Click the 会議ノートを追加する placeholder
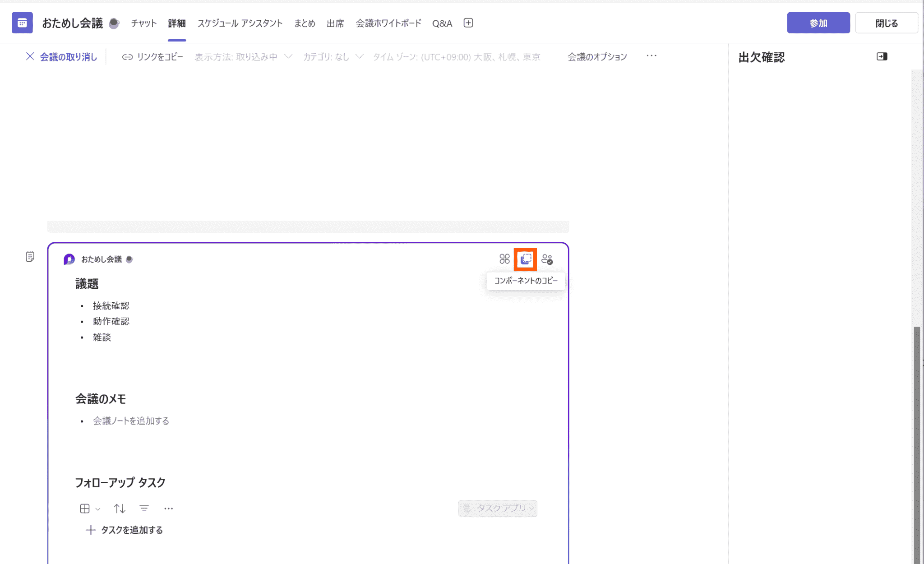Screen dimensions: 924x564 pos(131,421)
